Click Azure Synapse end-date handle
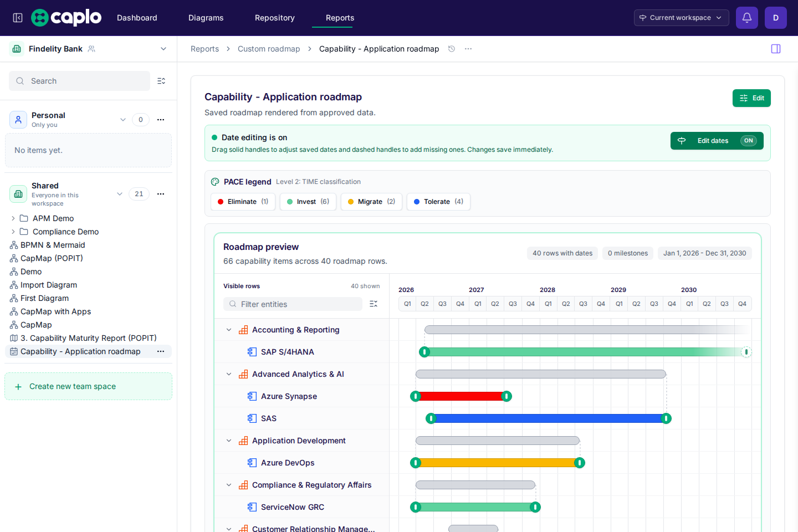The image size is (798, 532). pyautogui.click(x=507, y=396)
